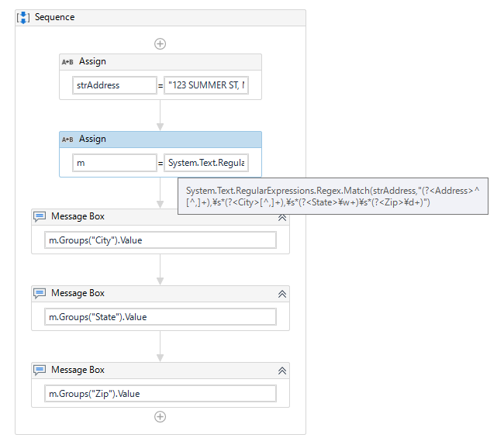Click the Zip Message Box speech icon
Screen dimensions: 504x438
pos(40,371)
